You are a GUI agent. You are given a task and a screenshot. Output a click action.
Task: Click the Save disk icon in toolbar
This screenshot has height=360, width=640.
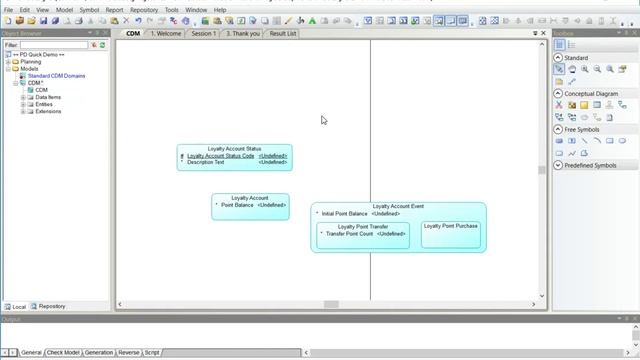[x=43, y=21]
